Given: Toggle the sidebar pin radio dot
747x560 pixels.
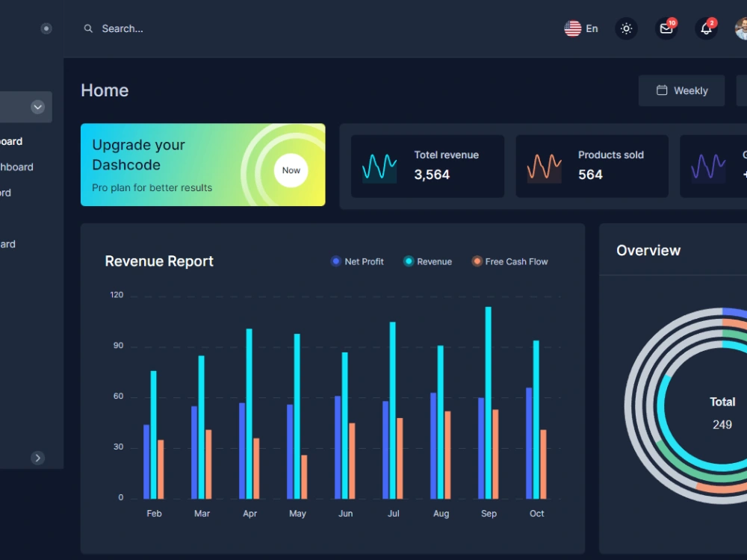Looking at the screenshot, I should click(x=46, y=28).
